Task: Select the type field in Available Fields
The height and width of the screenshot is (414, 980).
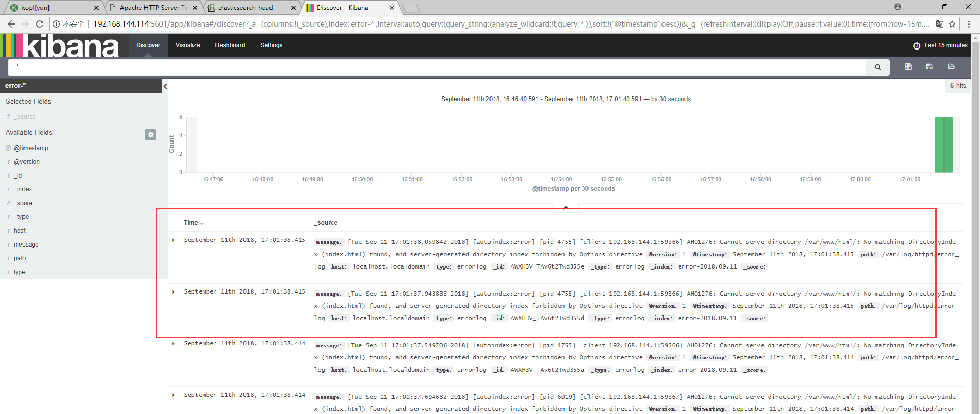Action: 19,272
